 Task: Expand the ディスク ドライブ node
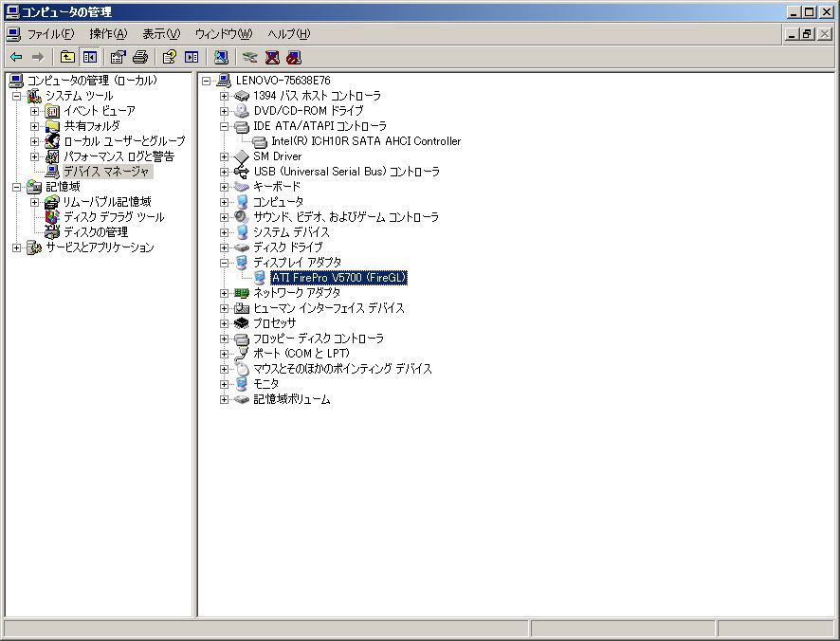[x=224, y=247]
